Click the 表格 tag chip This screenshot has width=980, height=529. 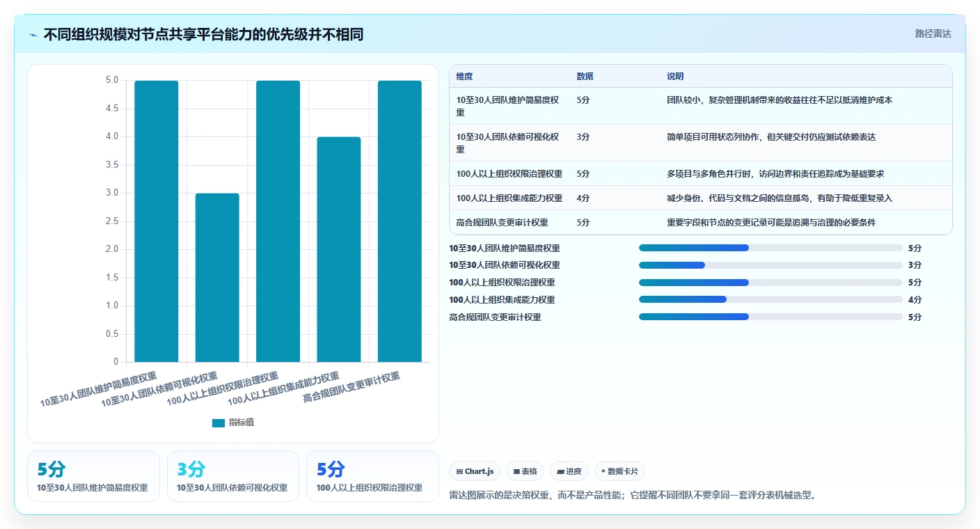[x=525, y=471]
